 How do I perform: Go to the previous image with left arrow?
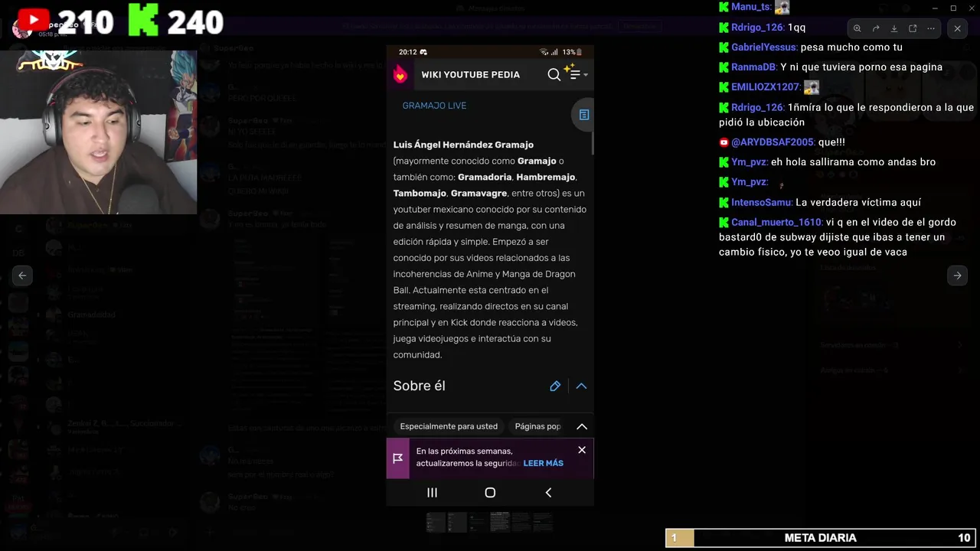point(22,275)
